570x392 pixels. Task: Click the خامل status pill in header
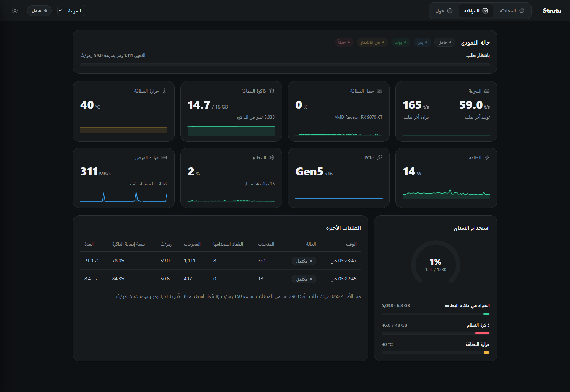39,11
